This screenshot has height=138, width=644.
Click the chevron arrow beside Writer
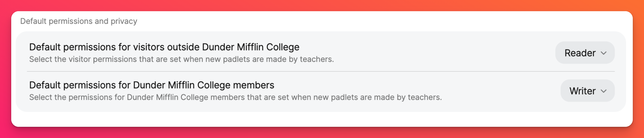click(603, 91)
